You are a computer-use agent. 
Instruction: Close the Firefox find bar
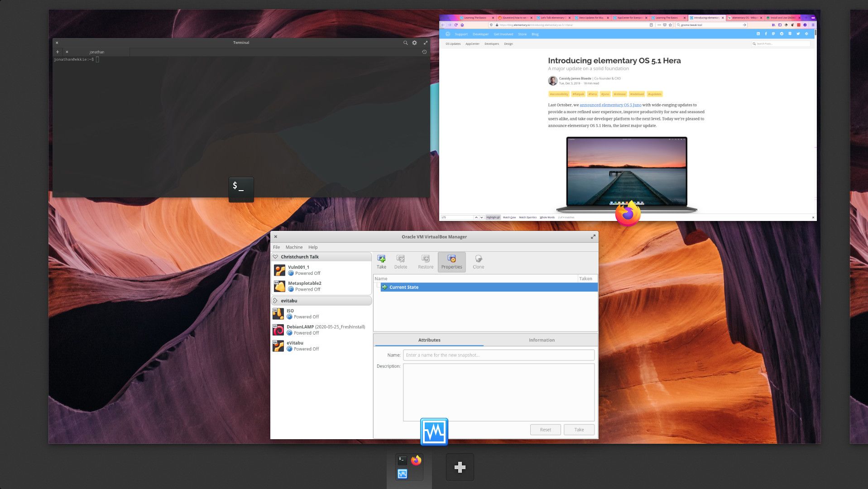point(813,217)
